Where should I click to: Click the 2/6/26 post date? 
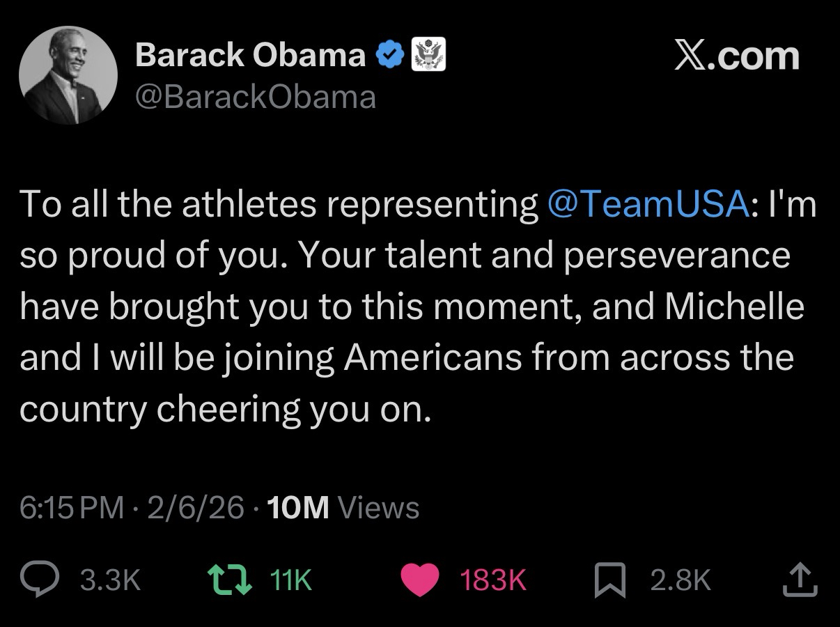pyautogui.click(x=195, y=508)
